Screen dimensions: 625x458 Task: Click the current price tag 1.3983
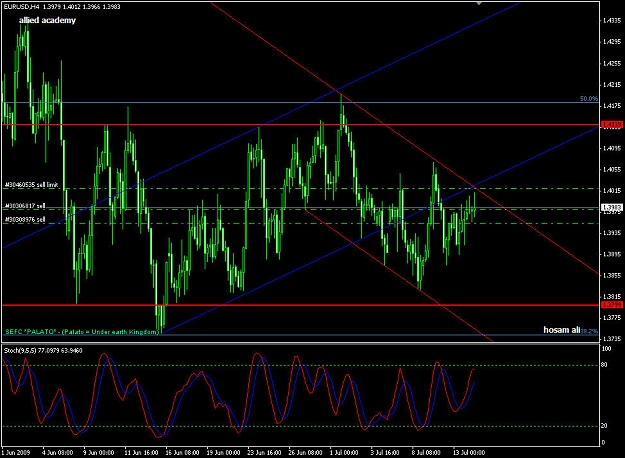point(612,208)
